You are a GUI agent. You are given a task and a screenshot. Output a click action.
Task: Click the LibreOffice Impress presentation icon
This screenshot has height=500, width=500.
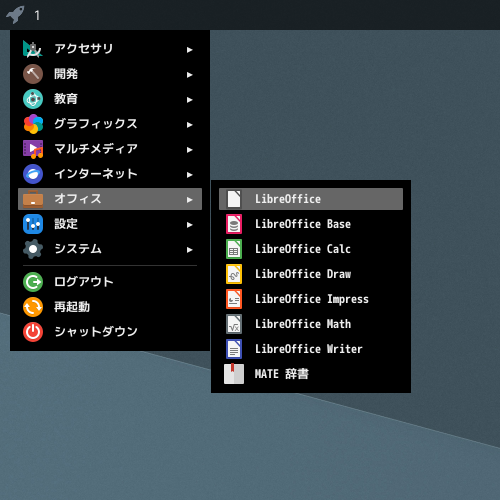pos(234,299)
